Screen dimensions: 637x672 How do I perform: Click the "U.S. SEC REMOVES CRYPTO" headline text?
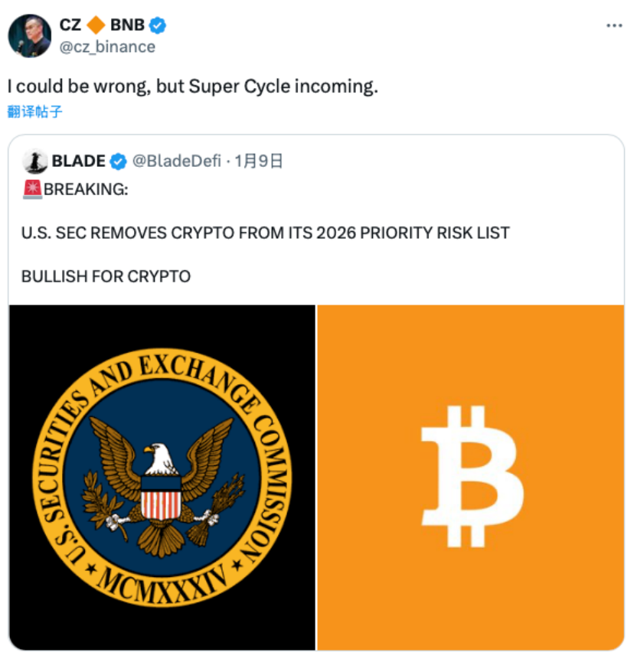point(265,233)
